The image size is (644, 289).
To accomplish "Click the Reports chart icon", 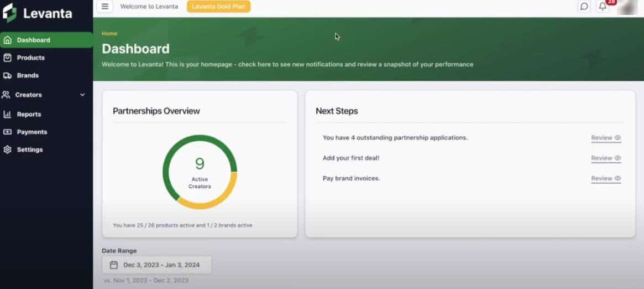I will coord(8,114).
